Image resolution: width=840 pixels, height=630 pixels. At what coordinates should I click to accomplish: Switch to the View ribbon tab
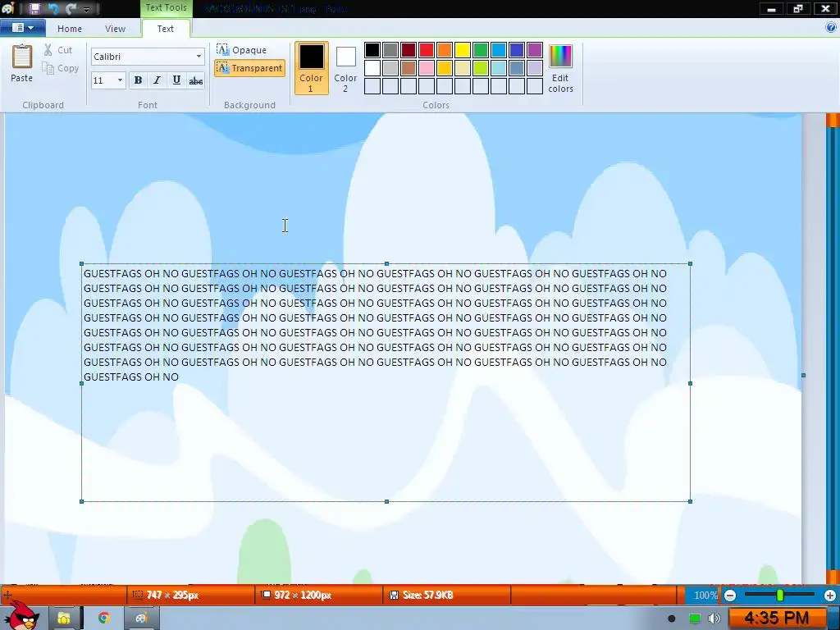coord(115,29)
